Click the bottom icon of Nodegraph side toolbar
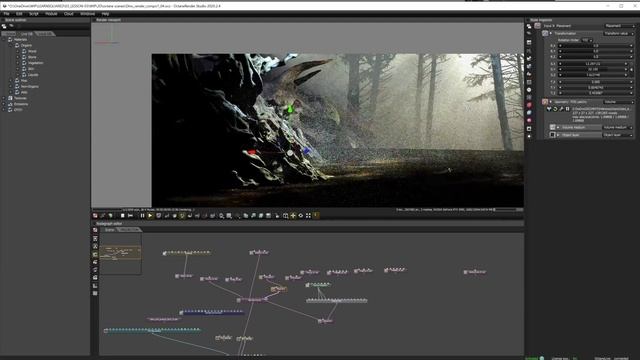 [x=95, y=293]
